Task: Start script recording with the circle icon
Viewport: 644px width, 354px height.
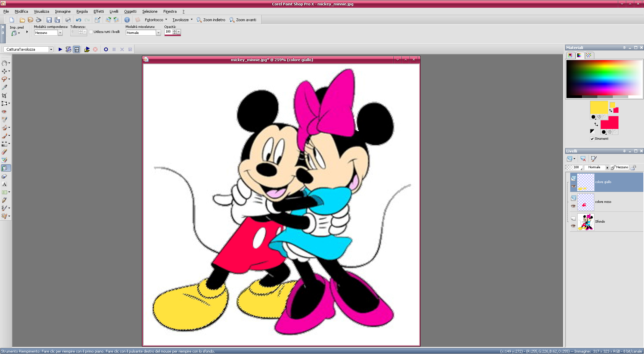Action: pos(106,49)
